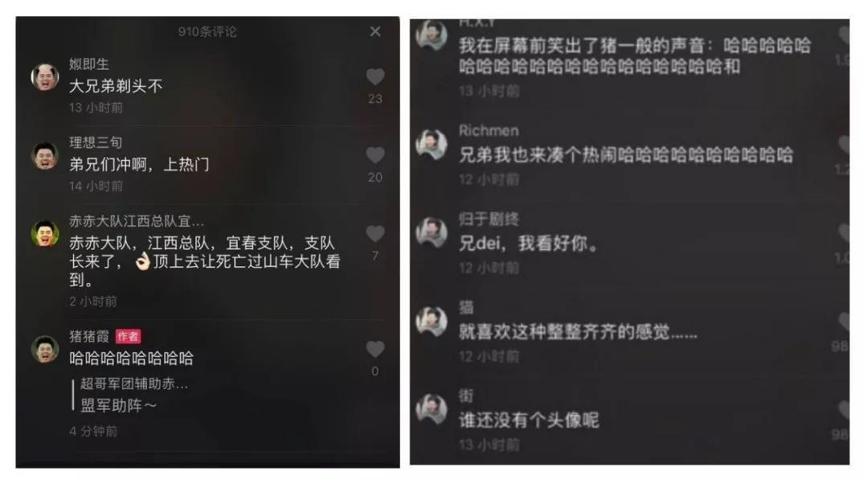Open avatar of author 猪猪霞

45,349
